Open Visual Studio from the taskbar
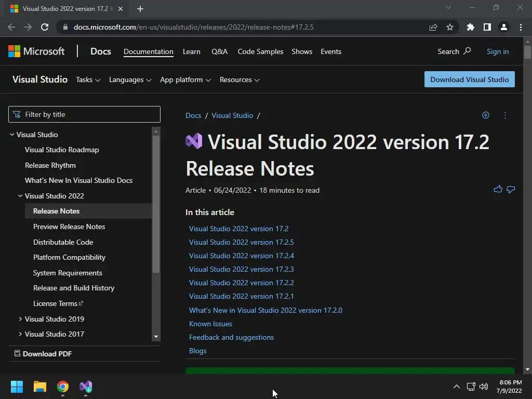This screenshot has height=399, width=532. click(86, 387)
